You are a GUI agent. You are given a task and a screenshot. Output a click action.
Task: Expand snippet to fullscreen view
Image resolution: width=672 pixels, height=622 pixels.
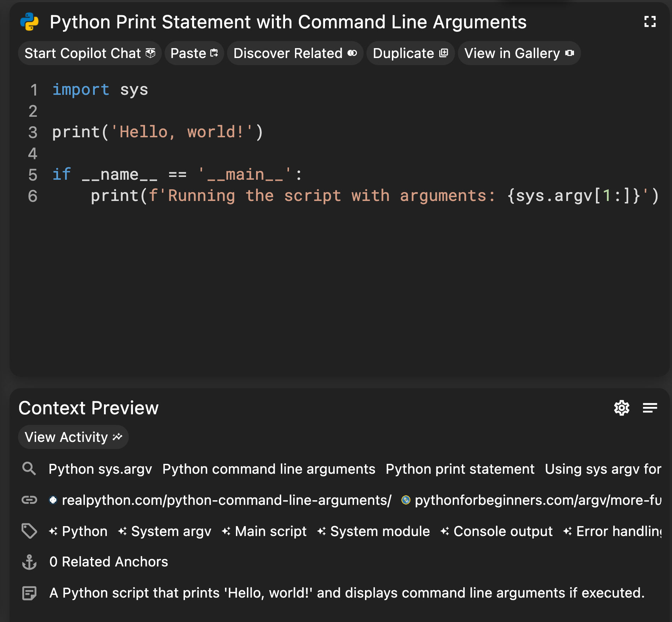(650, 22)
